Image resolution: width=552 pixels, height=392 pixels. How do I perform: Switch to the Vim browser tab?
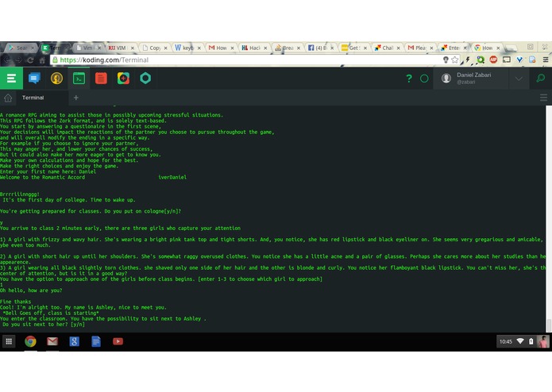coord(88,48)
